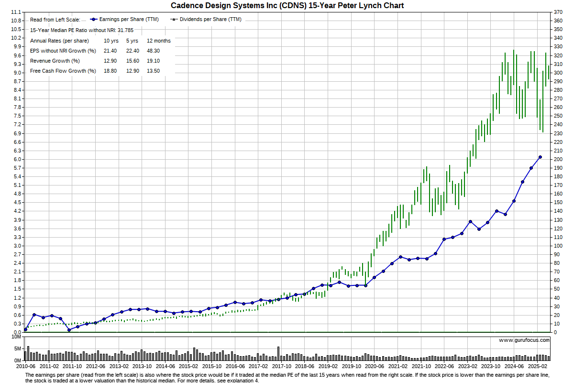Select the 15-Year Median PE Ratio without NRI line
574x392 pixels.
tap(82, 30)
